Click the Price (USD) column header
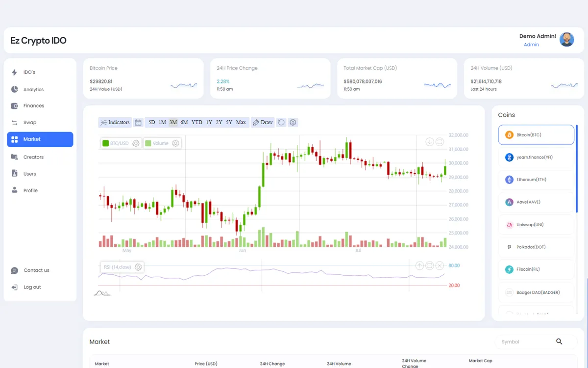This screenshot has height=368, width=588. click(206, 364)
